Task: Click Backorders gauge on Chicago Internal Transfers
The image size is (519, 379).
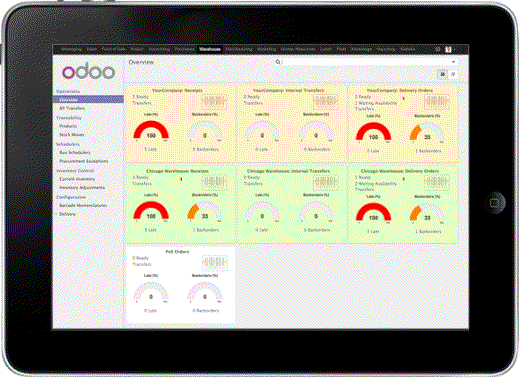Action: (x=316, y=211)
